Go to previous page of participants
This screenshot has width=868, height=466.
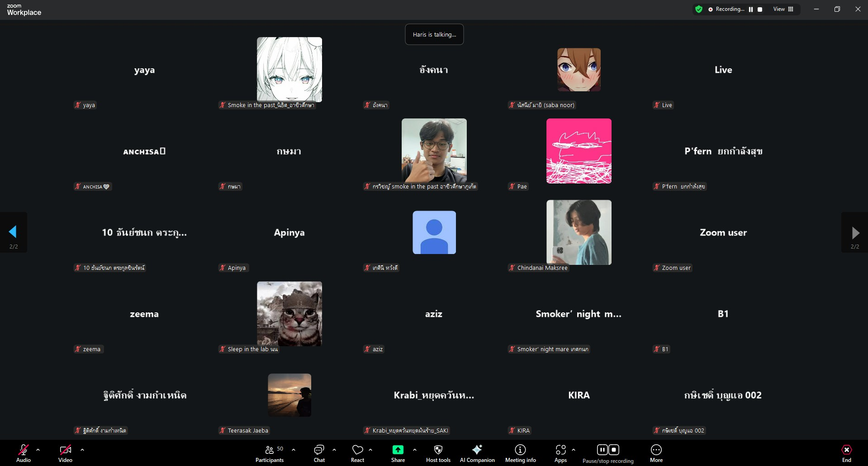(x=13, y=232)
